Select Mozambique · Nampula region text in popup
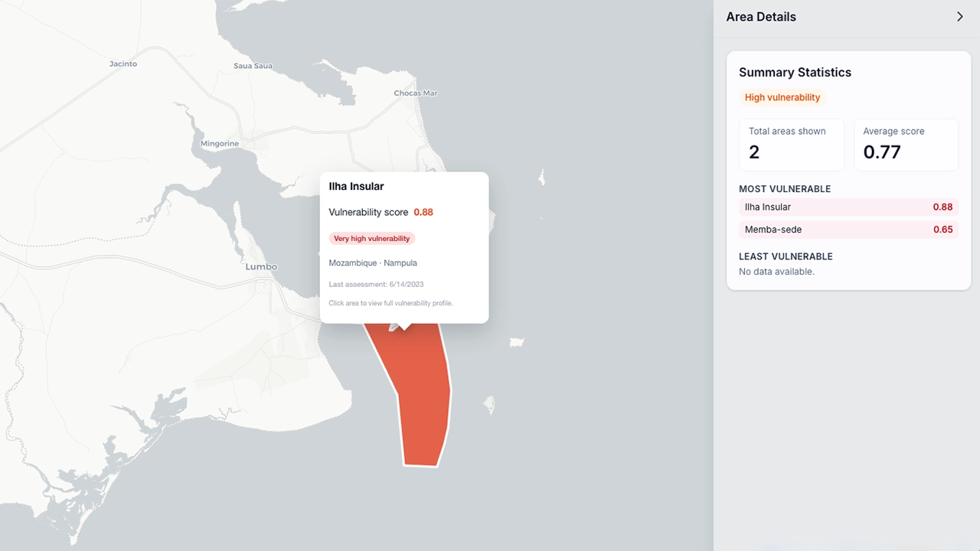980x551 pixels. pos(373,262)
